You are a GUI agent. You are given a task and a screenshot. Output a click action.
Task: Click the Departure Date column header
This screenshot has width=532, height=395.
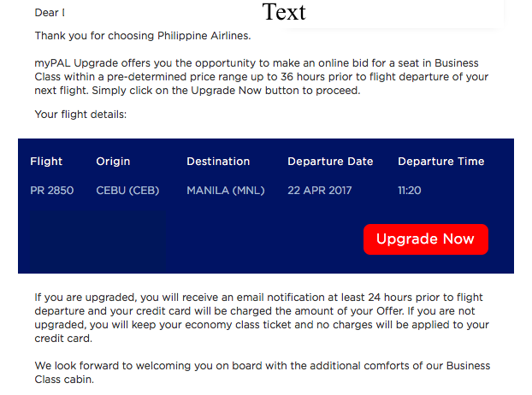pyautogui.click(x=330, y=161)
